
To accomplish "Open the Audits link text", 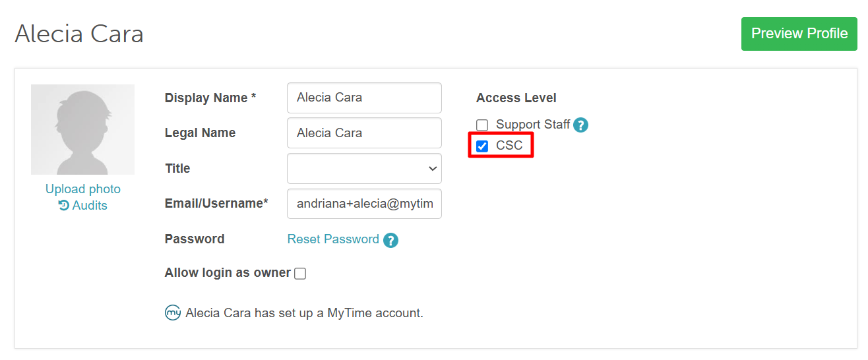I will click(x=90, y=205).
